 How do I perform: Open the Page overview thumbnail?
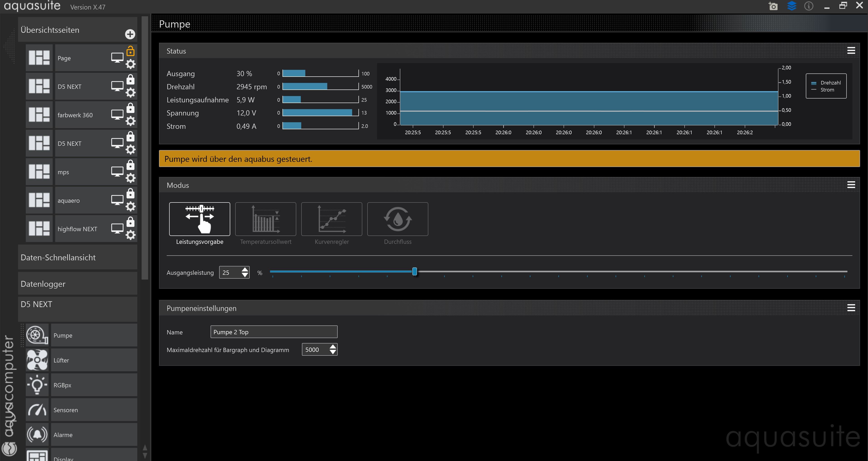point(39,58)
